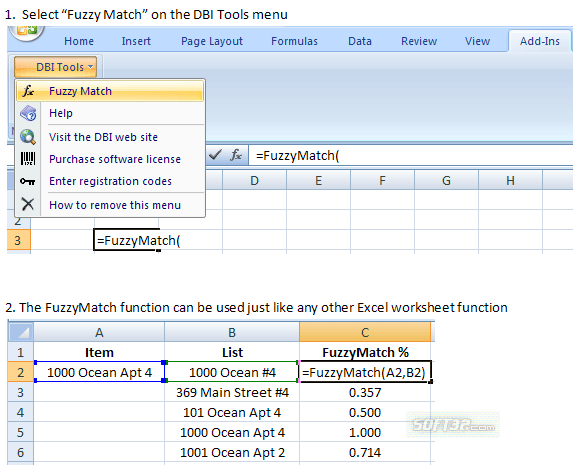The width and height of the screenshot is (577, 471).
Task: Select column G header
Action: click(x=446, y=180)
